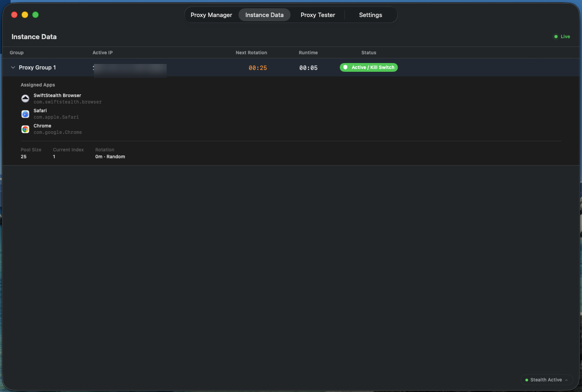The image size is (582, 392).
Task: Click the Rotation label
Action: point(105,150)
